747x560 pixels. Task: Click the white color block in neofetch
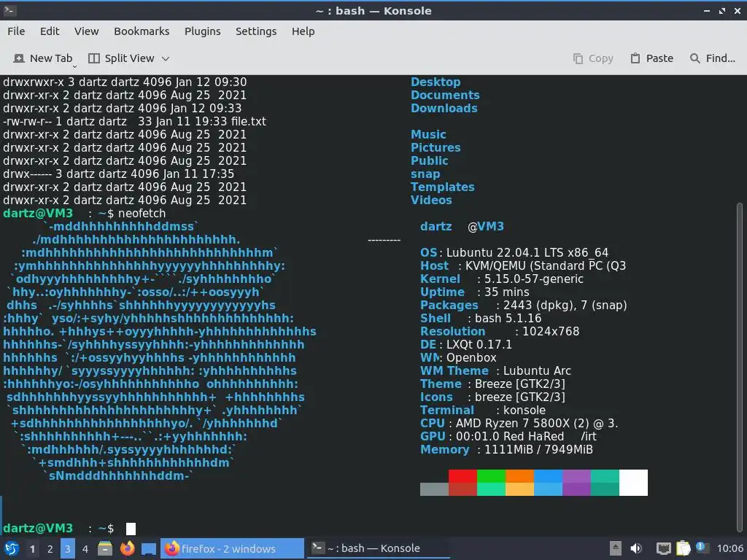click(634, 483)
